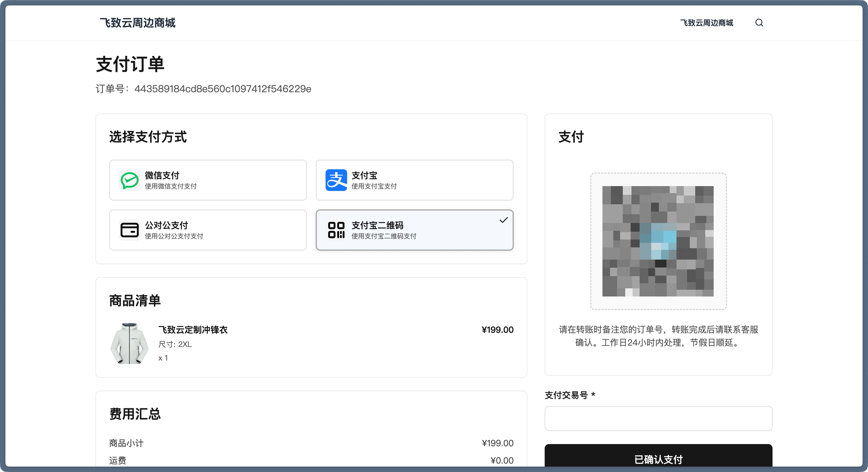Click the blue Alipay logo icon
This screenshot has height=472, width=868.
pos(336,180)
